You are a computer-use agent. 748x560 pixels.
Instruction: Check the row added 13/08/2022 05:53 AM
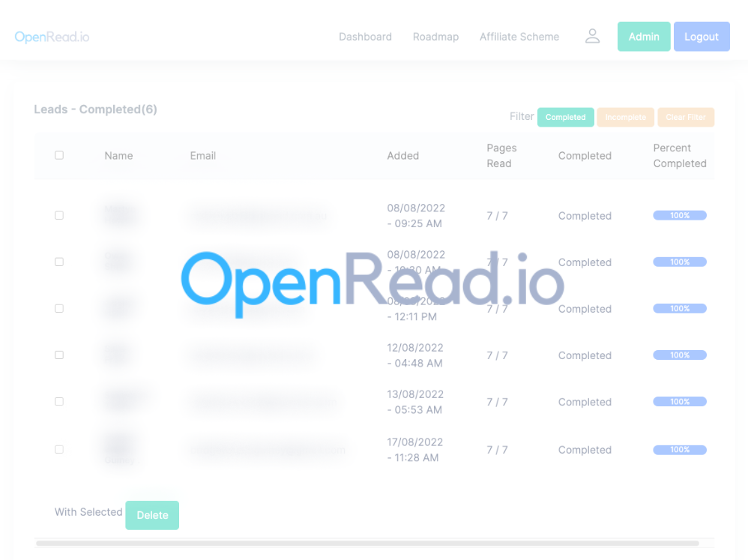[x=59, y=402]
